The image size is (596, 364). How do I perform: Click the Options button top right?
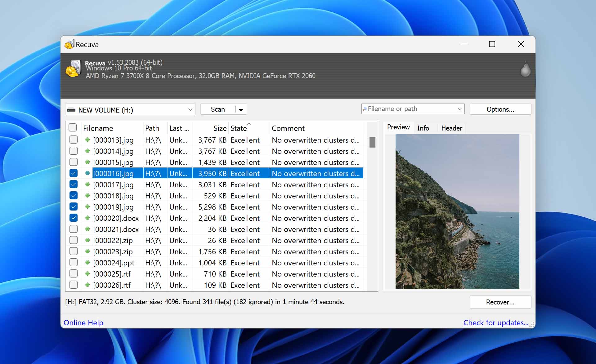coord(501,109)
